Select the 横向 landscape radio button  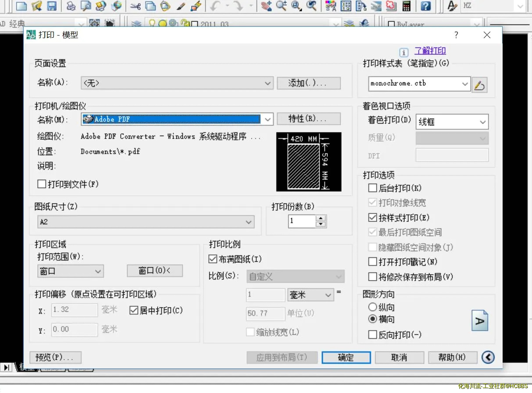(372, 319)
